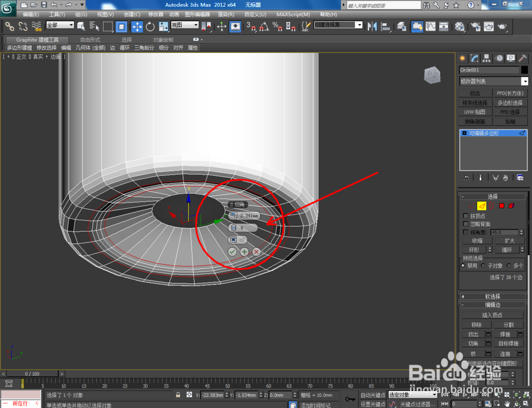The height and width of the screenshot is (408, 532).
Task: Enable the 忽略背面 checkbox
Action: [466, 224]
